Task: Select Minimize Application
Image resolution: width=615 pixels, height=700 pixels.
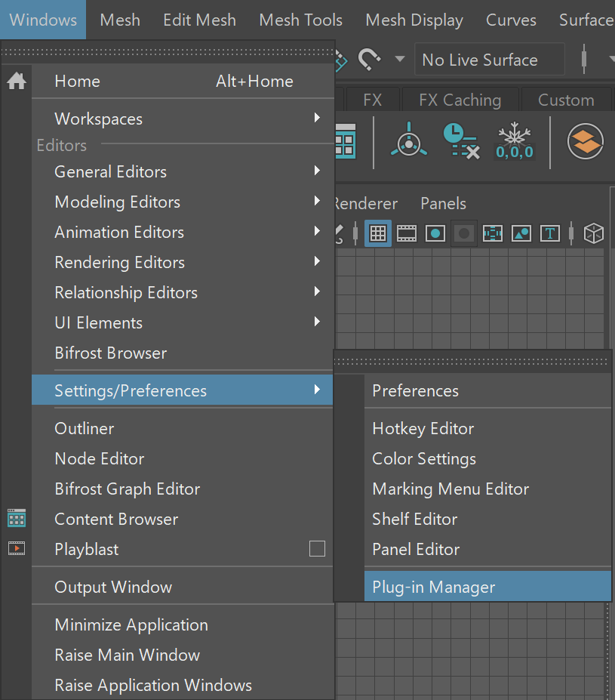Action: click(183, 625)
